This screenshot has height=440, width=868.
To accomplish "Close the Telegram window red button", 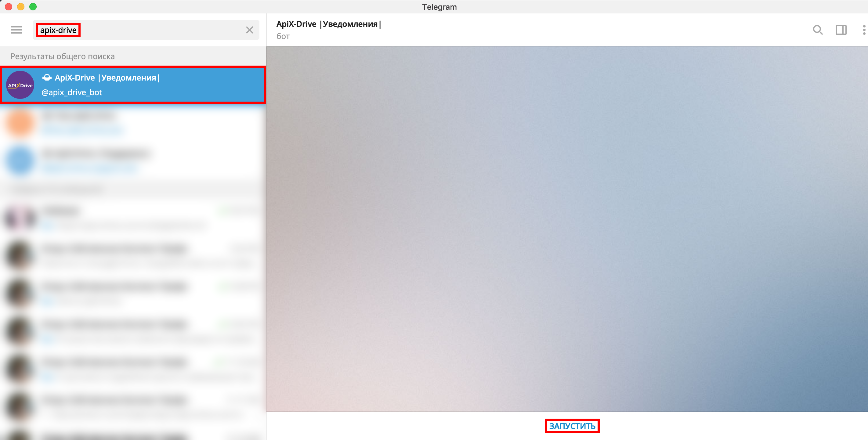I will pyautogui.click(x=9, y=7).
